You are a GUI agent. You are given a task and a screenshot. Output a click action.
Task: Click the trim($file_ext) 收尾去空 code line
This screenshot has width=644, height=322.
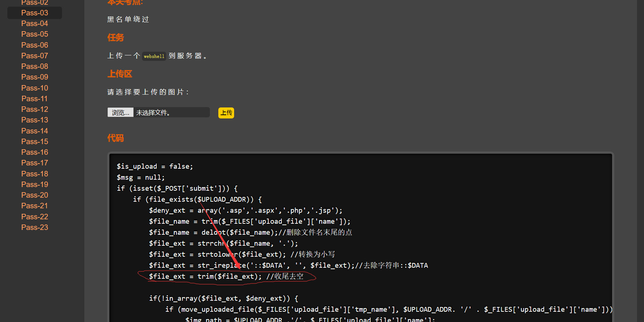[x=226, y=277]
